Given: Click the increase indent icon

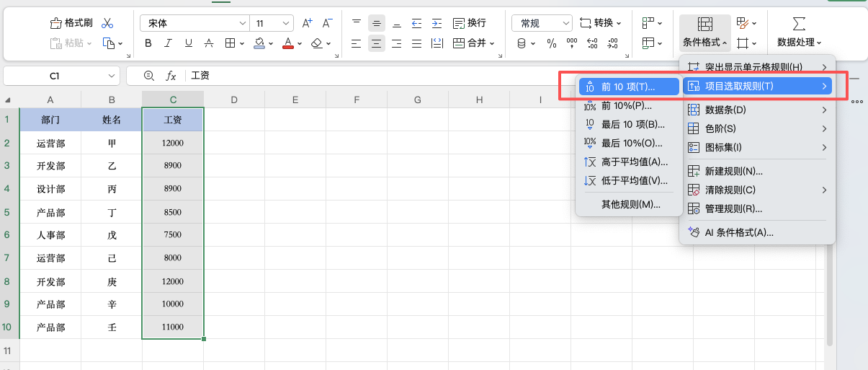Looking at the screenshot, I should pyautogui.click(x=437, y=23).
